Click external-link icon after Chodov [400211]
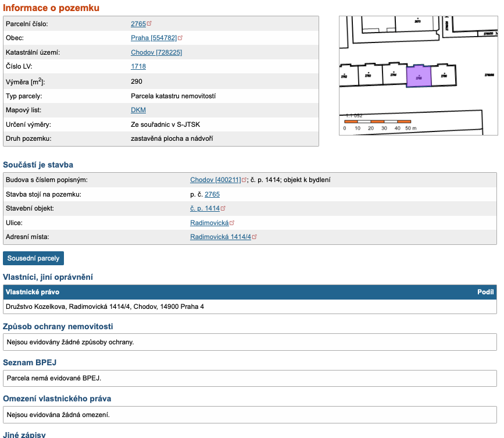504x438 pixels. [244, 180]
